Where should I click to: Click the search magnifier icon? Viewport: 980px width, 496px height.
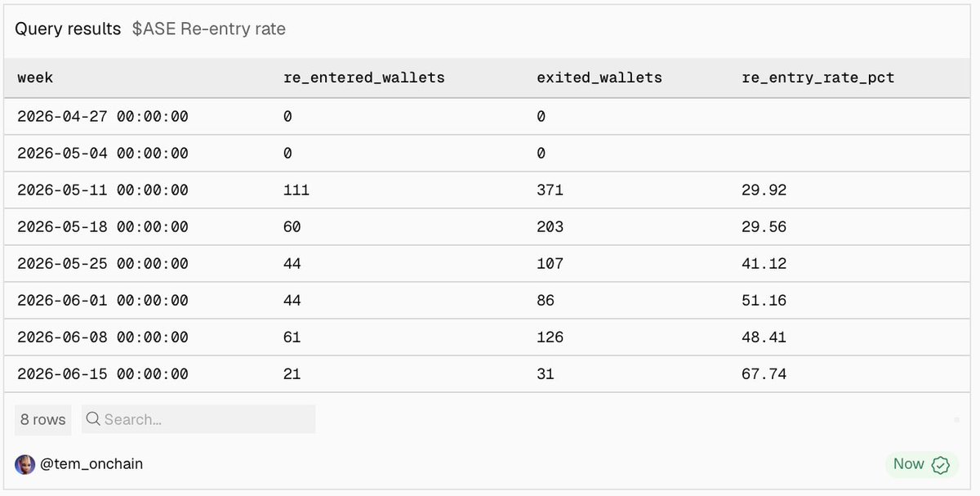point(92,419)
